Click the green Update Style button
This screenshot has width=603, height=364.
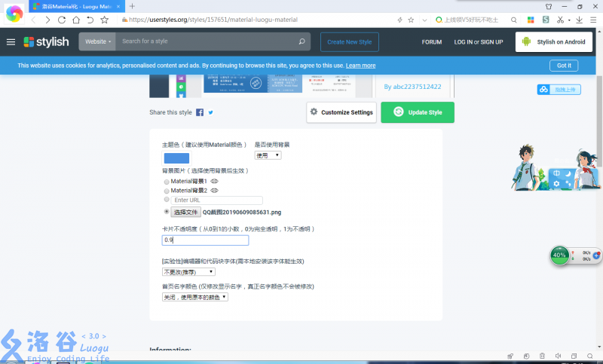point(418,112)
